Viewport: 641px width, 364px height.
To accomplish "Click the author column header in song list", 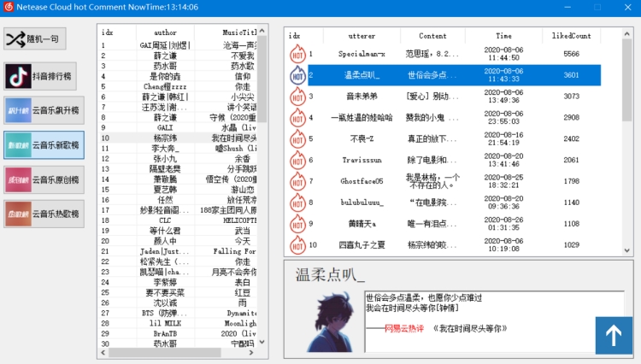I will pos(165,32).
